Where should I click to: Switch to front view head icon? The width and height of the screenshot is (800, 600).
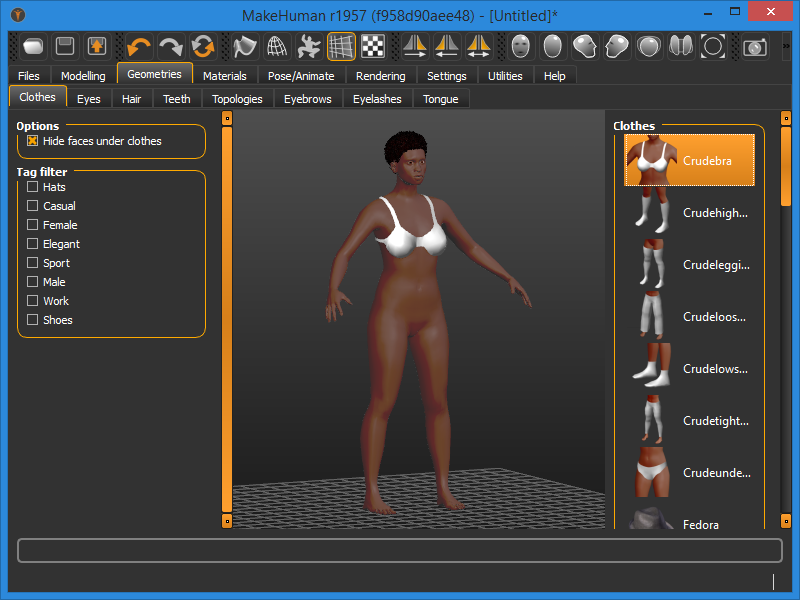(520, 46)
